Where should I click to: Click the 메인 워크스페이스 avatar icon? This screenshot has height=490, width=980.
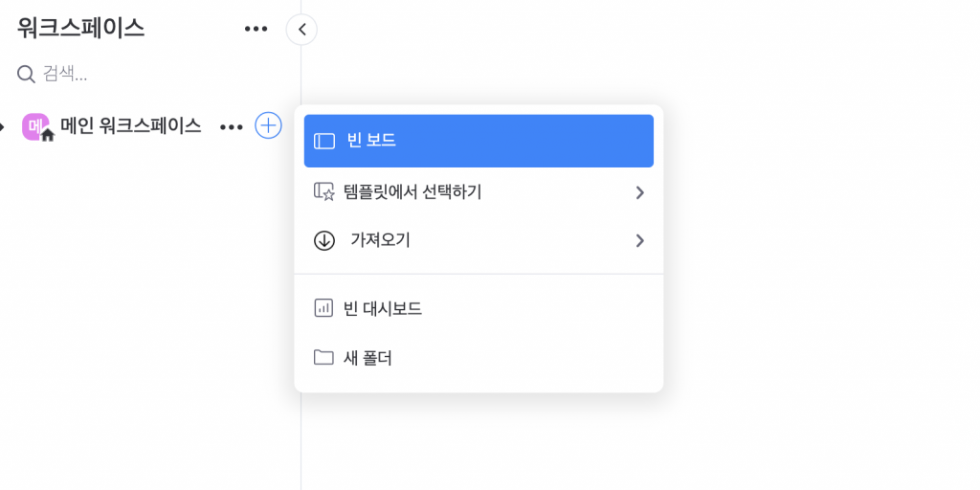pyautogui.click(x=36, y=127)
